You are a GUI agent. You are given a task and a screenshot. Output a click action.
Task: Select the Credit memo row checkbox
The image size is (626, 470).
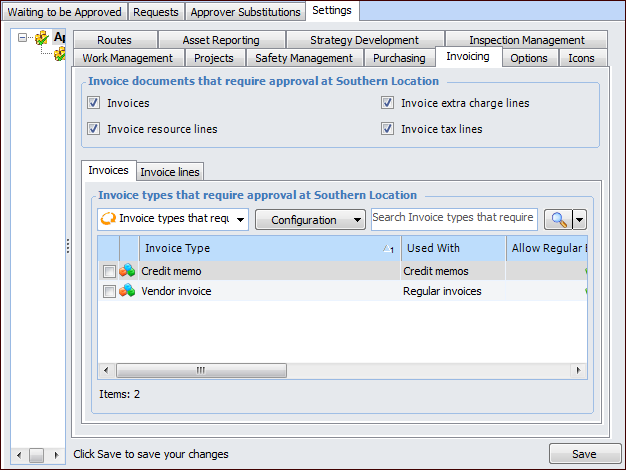pos(109,271)
